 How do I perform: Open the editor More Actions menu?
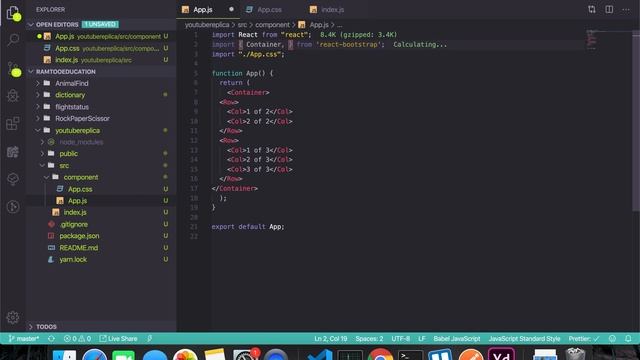[x=626, y=9]
